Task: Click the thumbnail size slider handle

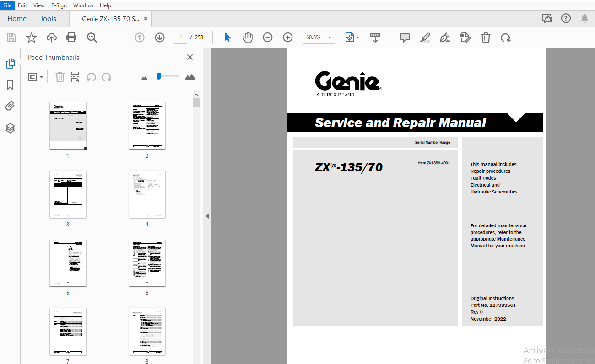Action: click(158, 76)
